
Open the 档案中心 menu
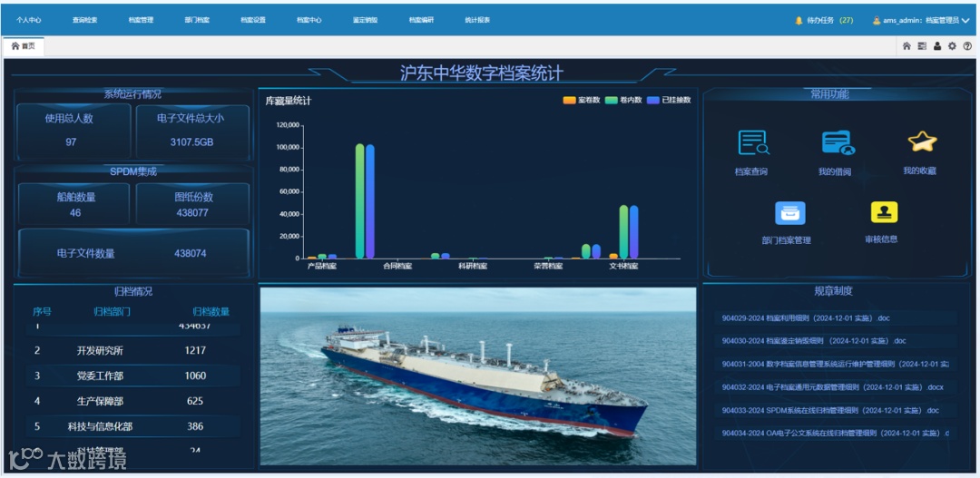(309, 20)
